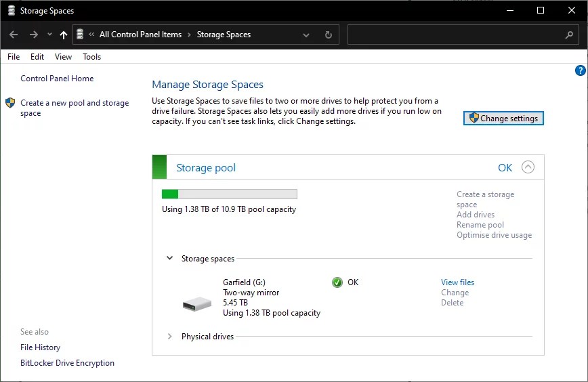Open the View files link
The height and width of the screenshot is (382, 588).
[457, 282]
